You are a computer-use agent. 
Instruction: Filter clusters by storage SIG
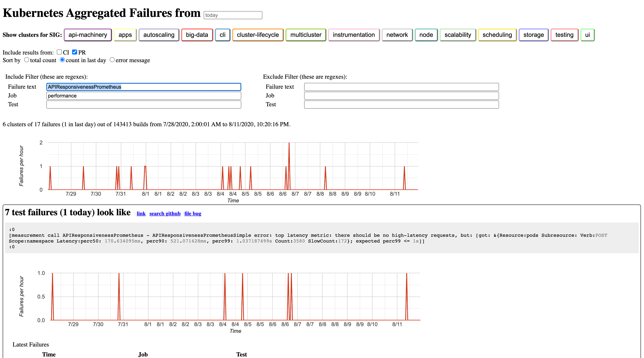[534, 35]
